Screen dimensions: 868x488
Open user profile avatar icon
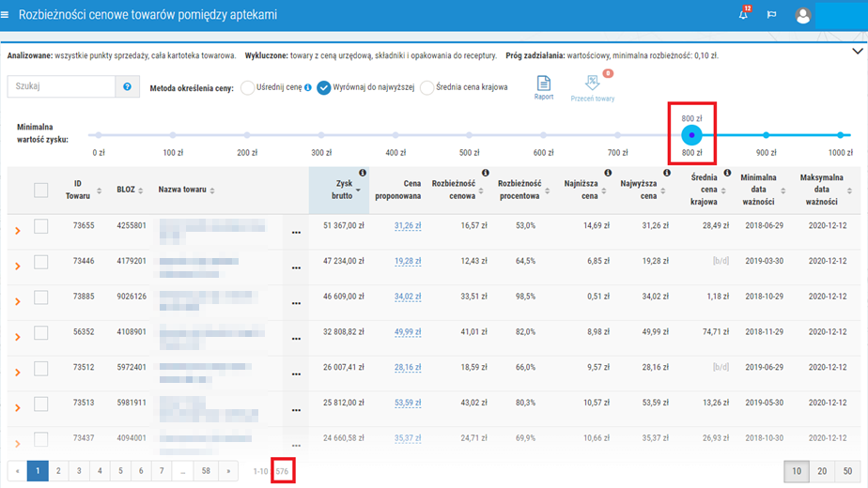pos(802,15)
